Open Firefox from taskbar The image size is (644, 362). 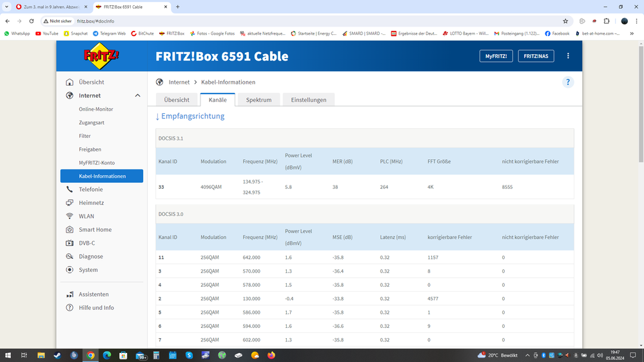(271, 356)
